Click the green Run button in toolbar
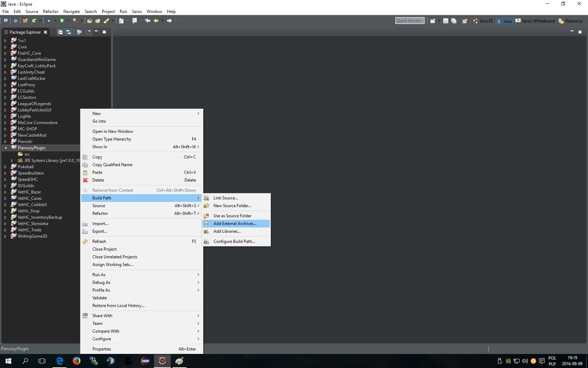 (x=62, y=21)
